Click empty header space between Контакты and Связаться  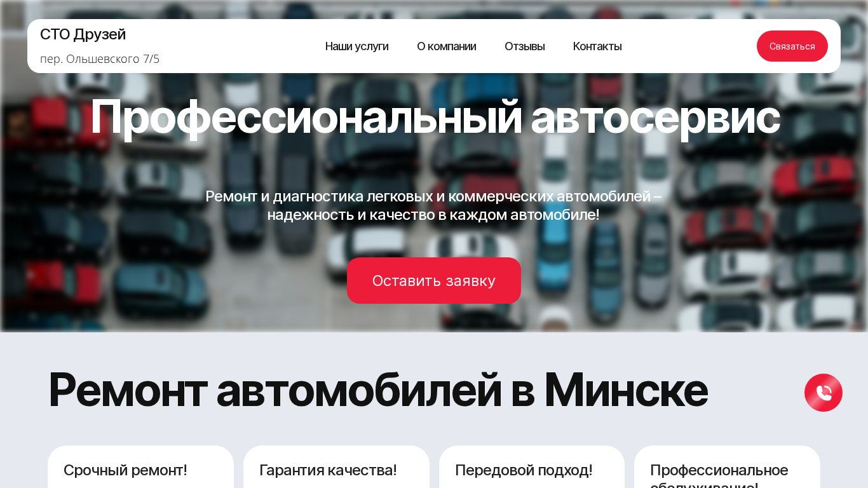689,46
